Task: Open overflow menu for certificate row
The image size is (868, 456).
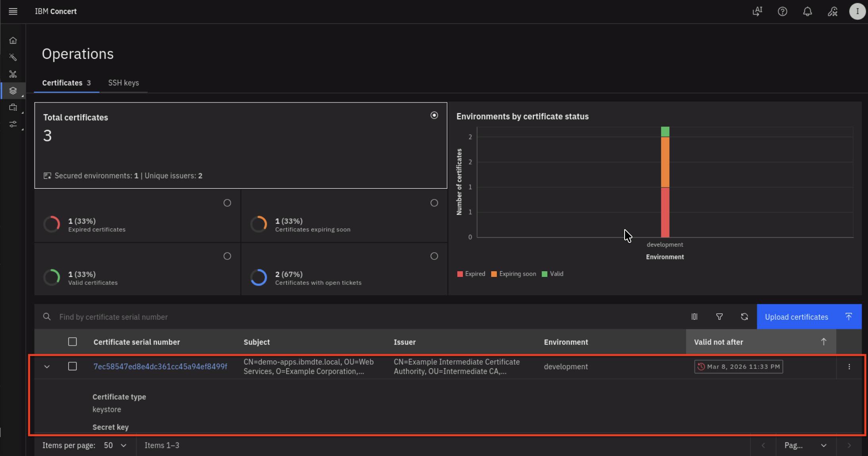Action: point(849,367)
